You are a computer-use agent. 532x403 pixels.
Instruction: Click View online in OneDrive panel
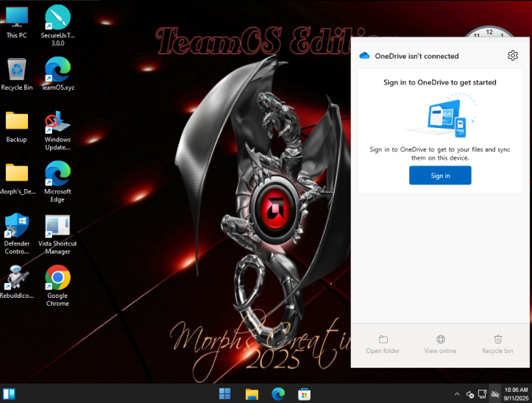440,344
